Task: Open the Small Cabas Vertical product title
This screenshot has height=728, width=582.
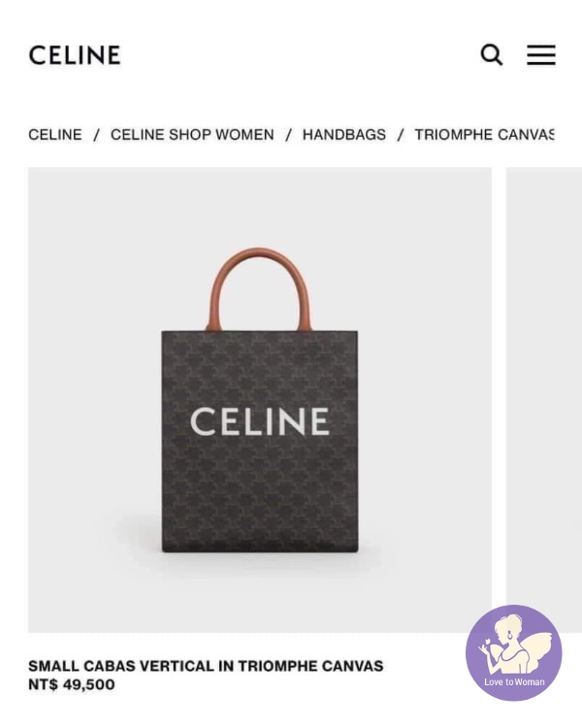Action: tap(206, 666)
